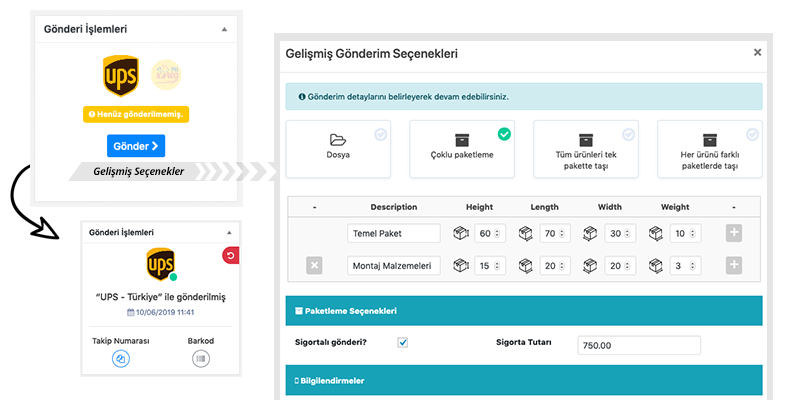Open the Barkod barcode icon

[201, 359]
